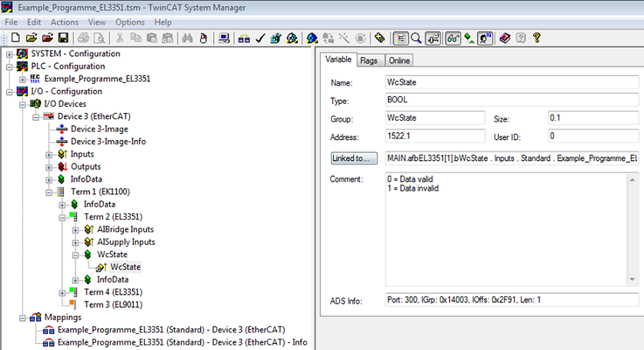Collapse the I/O - Configuration node
The image size is (644, 350).
[x=9, y=92]
